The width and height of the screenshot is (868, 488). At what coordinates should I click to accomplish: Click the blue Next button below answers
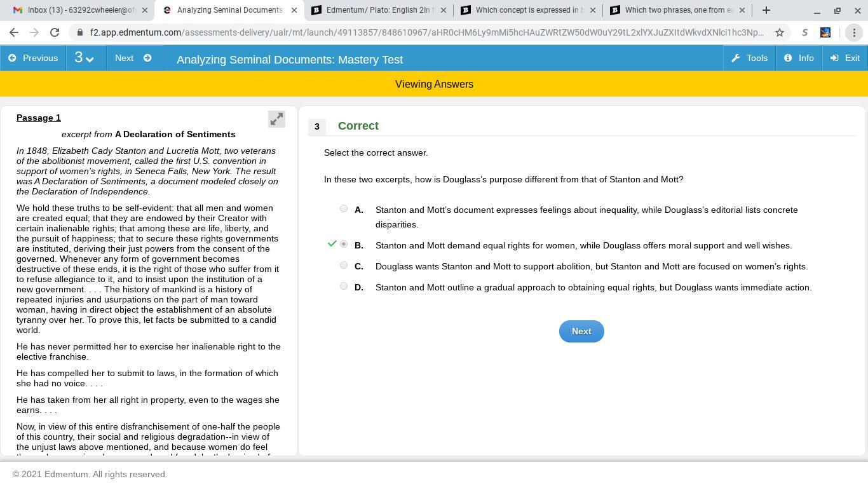(581, 331)
